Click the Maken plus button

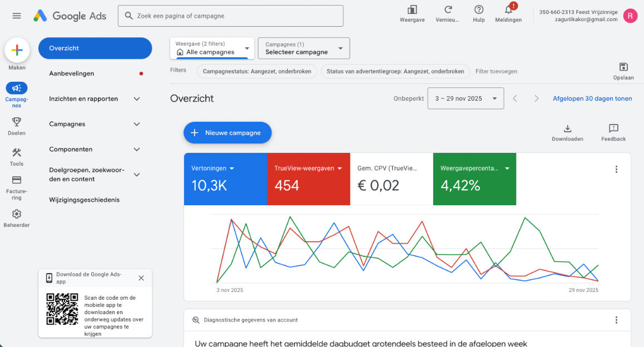17,50
